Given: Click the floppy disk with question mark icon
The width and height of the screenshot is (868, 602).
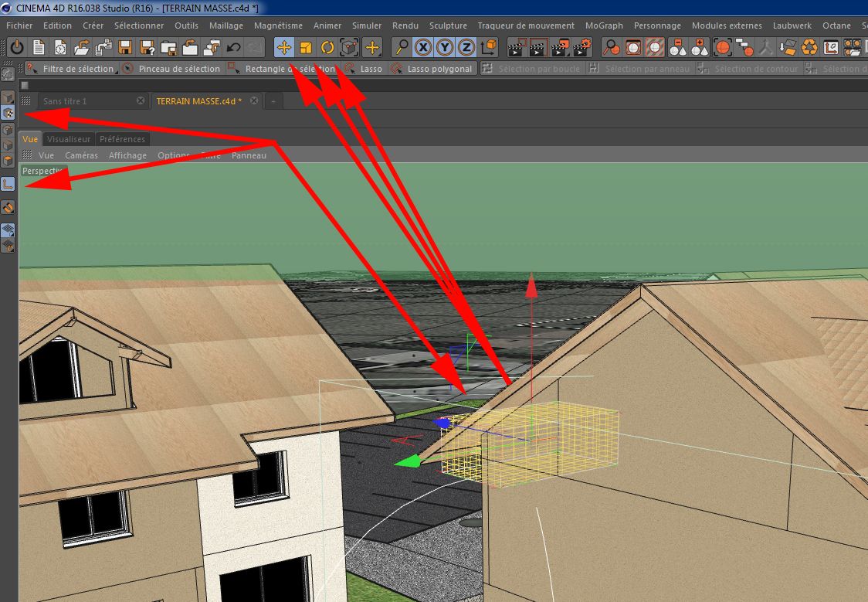Looking at the screenshot, I should [x=147, y=48].
